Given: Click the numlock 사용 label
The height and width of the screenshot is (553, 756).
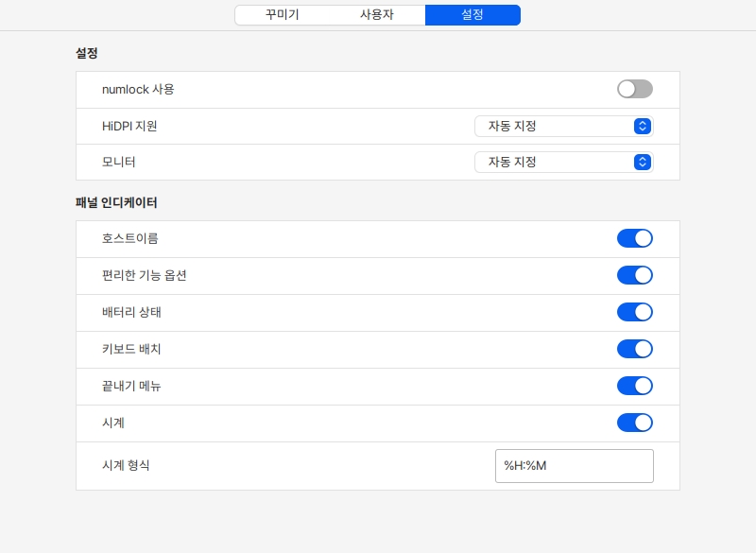Looking at the screenshot, I should coord(138,90).
